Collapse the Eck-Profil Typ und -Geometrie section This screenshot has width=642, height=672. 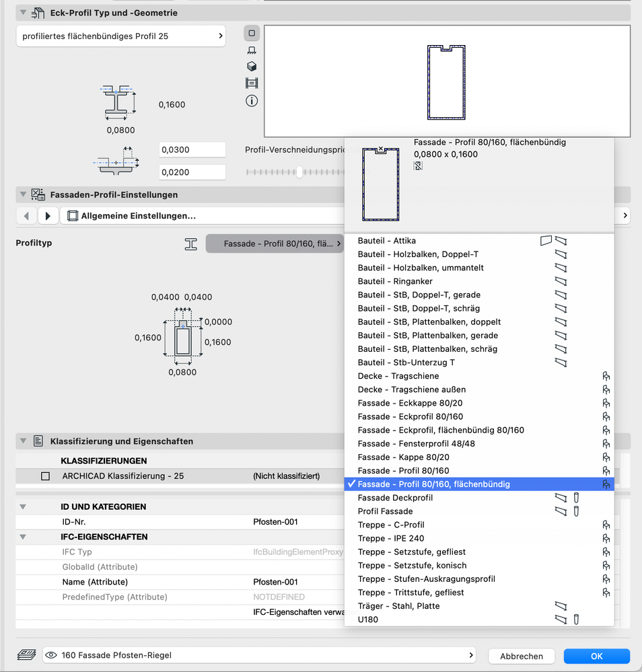tap(23, 12)
